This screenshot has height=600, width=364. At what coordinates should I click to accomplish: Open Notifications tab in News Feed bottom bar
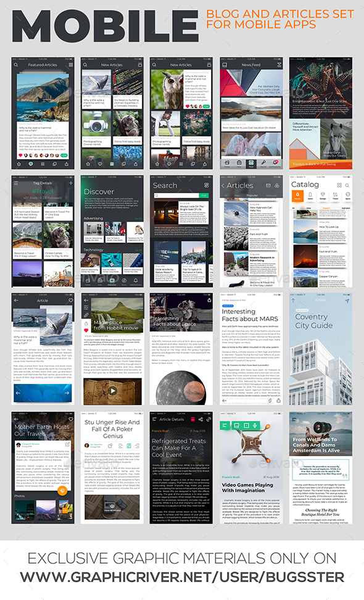point(275,164)
